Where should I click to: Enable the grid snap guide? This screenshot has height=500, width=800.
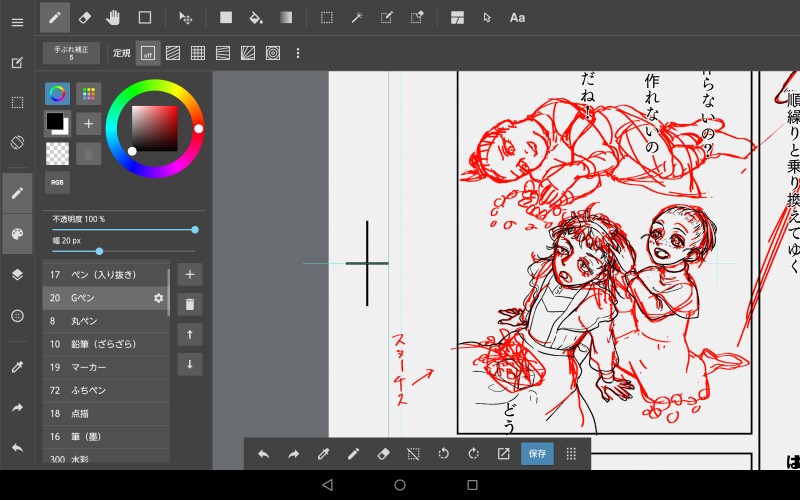[x=198, y=53]
